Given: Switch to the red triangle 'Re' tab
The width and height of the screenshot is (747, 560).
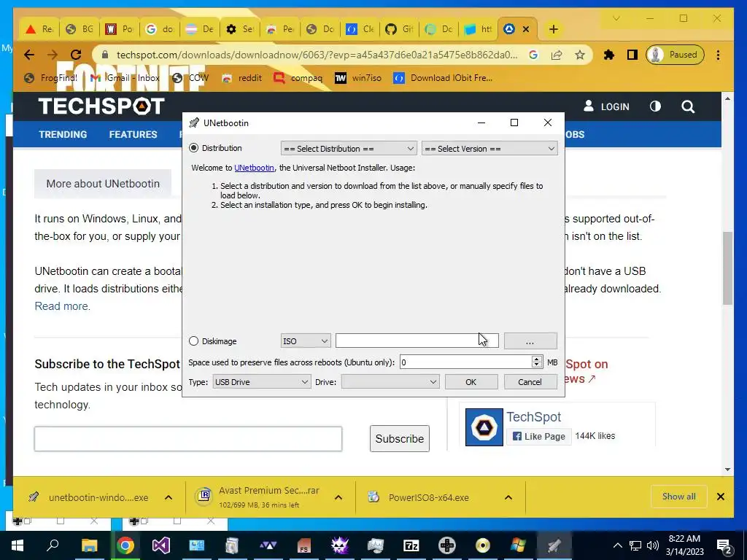Looking at the screenshot, I should [39, 29].
